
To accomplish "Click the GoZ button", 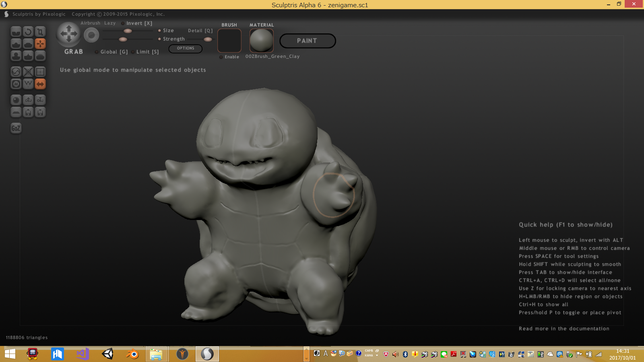I will point(16,128).
